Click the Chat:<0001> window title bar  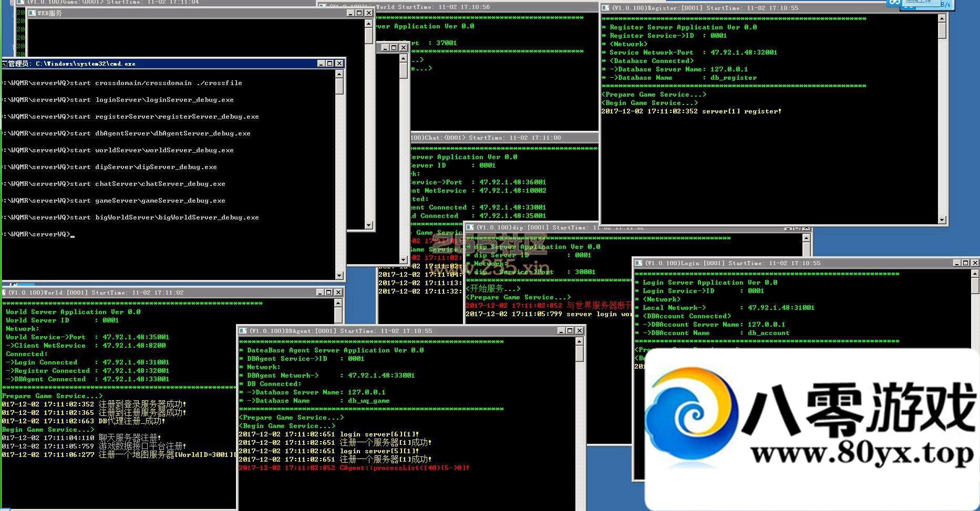pyautogui.click(x=503, y=138)
